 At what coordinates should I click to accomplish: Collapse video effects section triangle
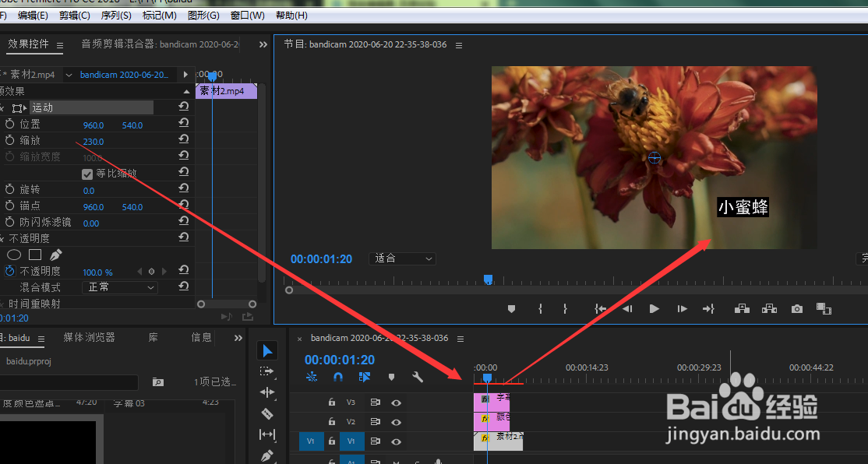click(186, 91)
